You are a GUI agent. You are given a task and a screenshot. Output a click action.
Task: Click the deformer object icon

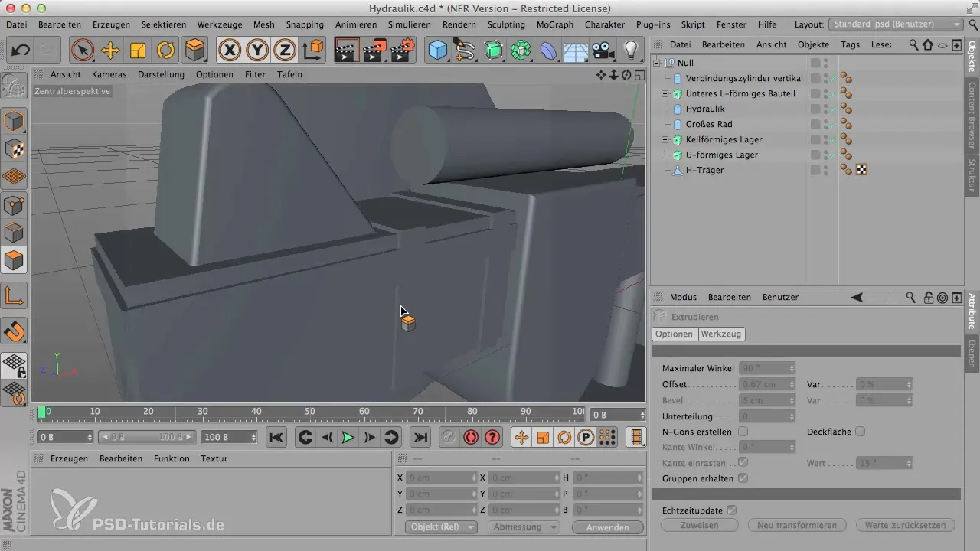548,51
